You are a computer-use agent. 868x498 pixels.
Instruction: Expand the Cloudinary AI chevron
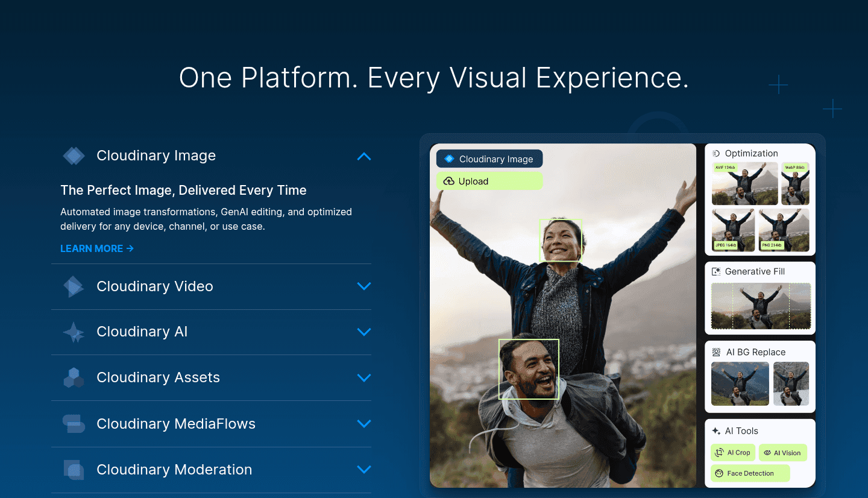point(364,332)
